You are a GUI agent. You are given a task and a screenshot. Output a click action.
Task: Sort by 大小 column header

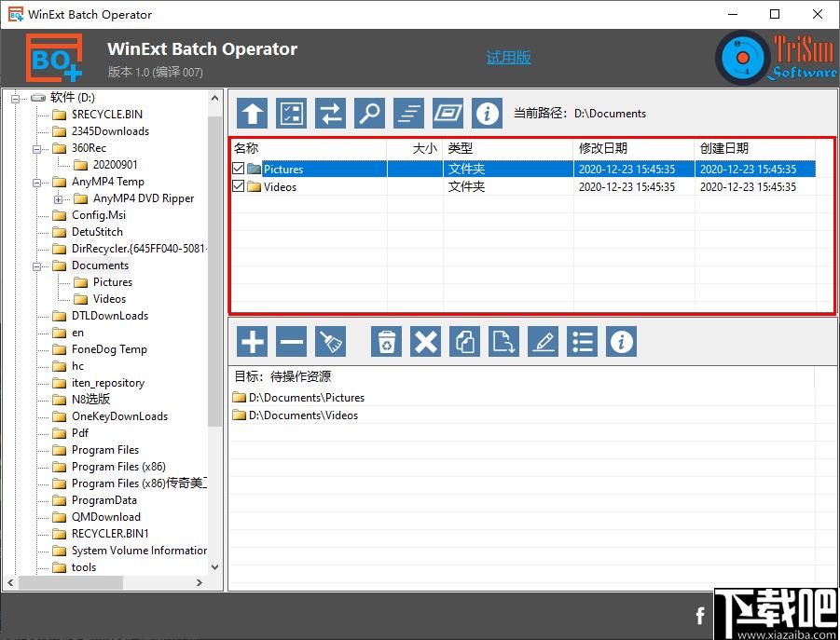pos(415,148)
